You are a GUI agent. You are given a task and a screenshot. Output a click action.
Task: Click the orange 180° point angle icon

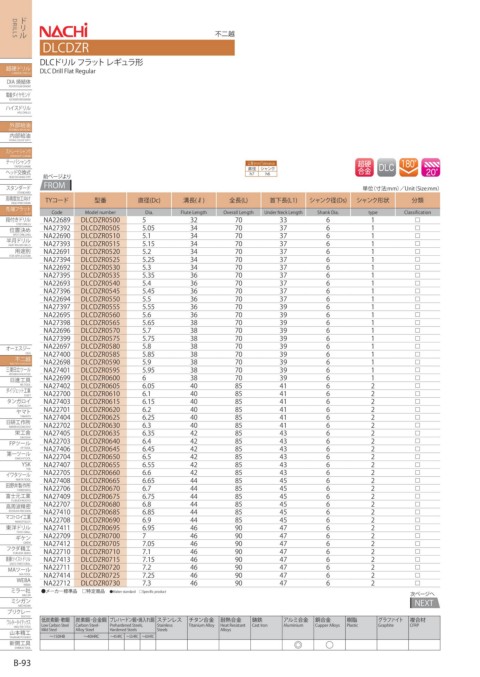(408, 168)
